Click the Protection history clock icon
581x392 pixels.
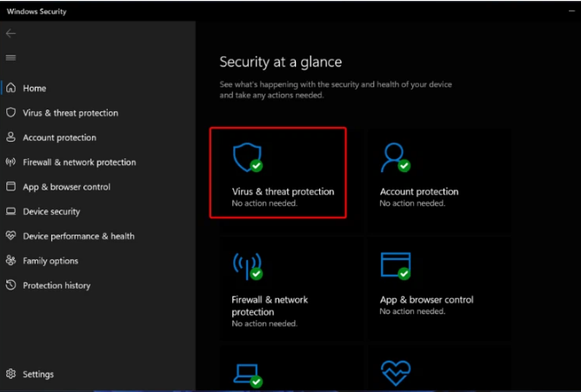pos(11,285)
